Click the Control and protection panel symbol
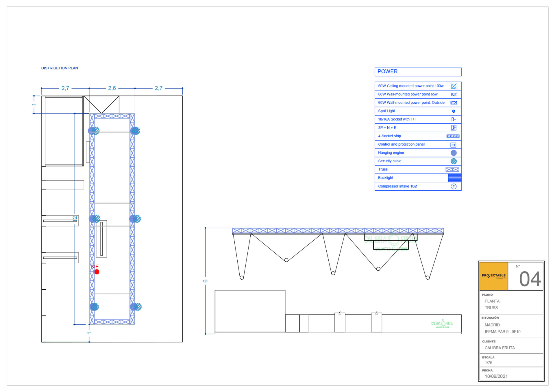 453,145
